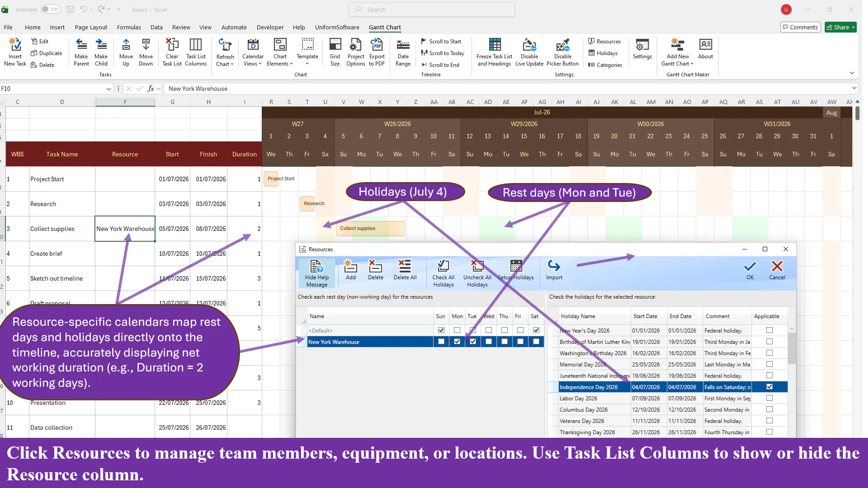This screenshot has width=868, height=488.
Task: Open Categories from ribbon
Action: pyautogui.click(x=605, y=65)
